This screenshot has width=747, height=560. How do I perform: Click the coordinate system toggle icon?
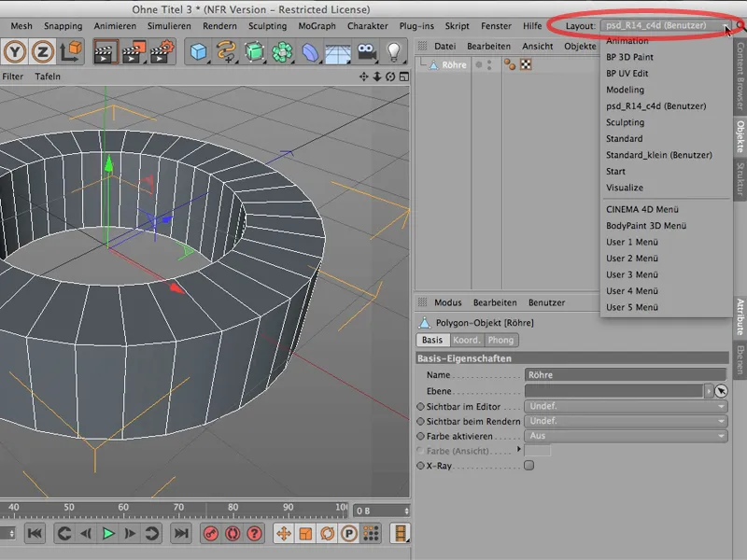pos(71,51)
